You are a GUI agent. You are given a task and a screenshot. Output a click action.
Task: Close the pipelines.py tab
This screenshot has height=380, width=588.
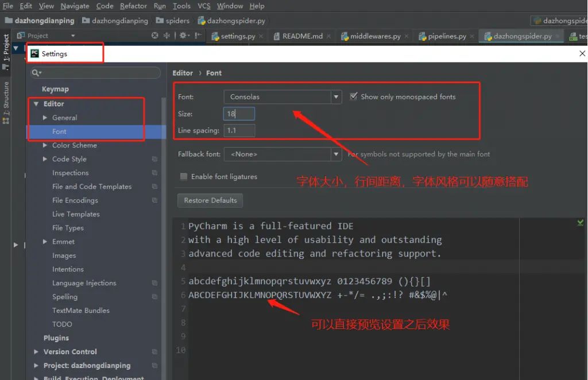pyautogui.click(x=472, y=36)
